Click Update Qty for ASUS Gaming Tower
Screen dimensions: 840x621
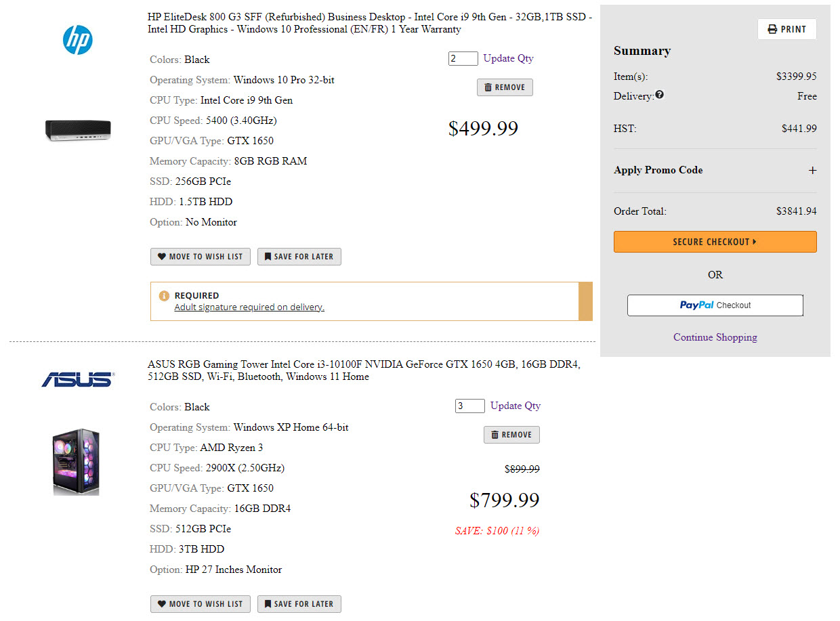point(515,406)
